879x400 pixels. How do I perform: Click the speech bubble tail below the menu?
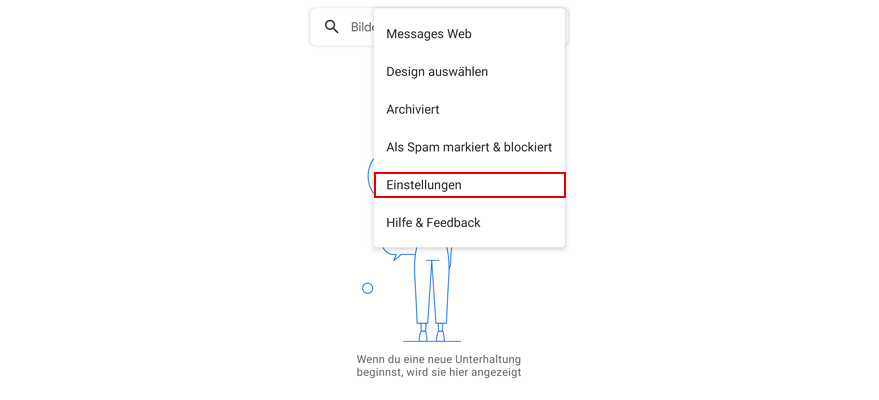[x=397, y=255]
